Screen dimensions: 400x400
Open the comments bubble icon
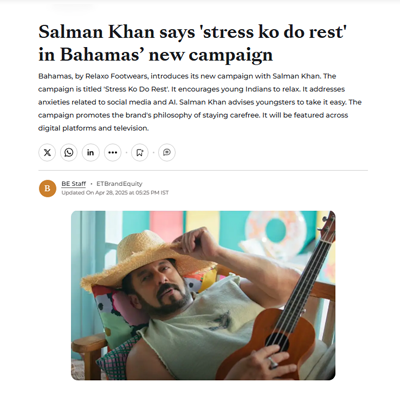pyautogui.click(x=167, y=153)
